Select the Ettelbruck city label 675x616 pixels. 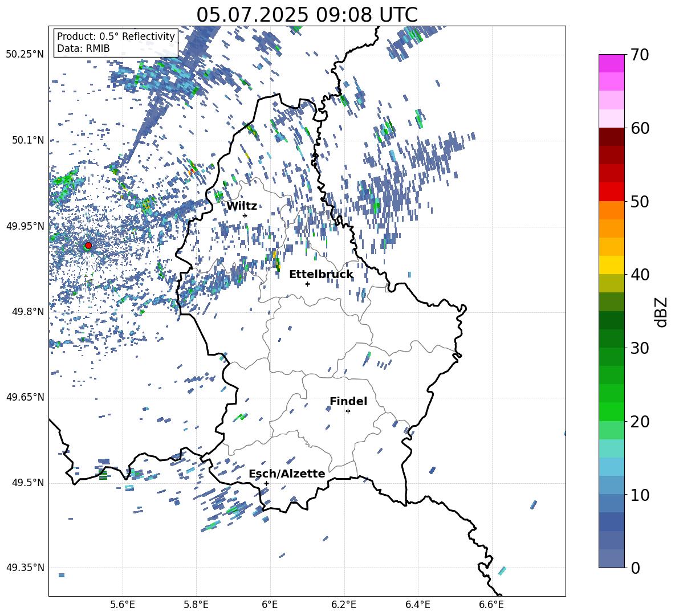coord(321,275)
